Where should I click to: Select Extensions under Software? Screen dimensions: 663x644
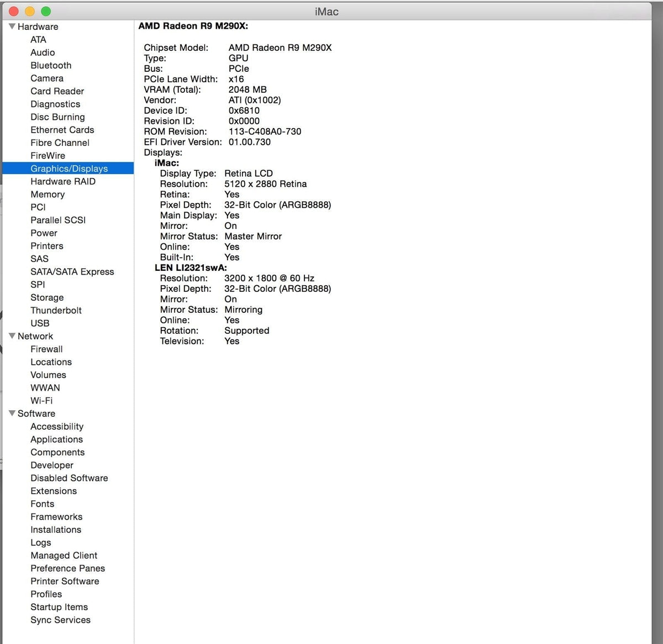54,491
